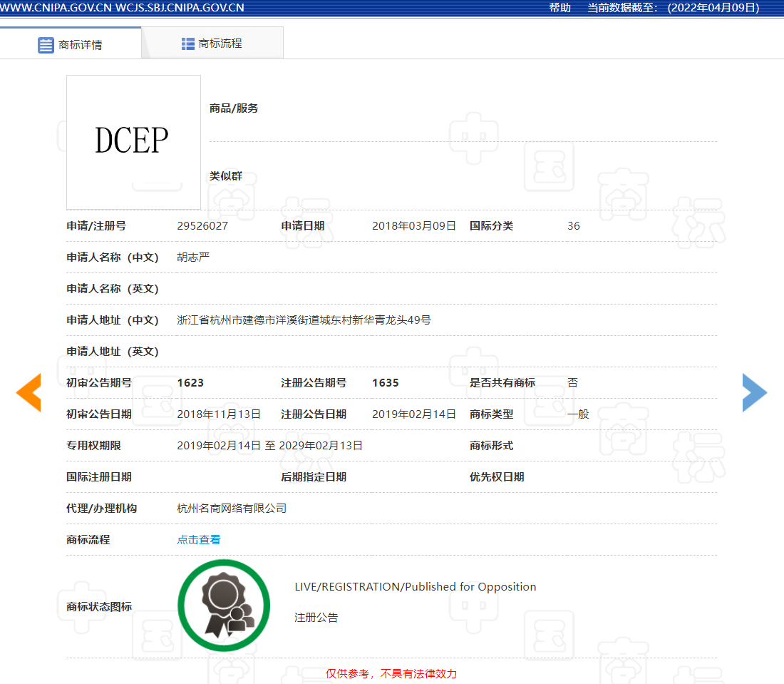Select exclusive right period 2019年02月14日 至 2029年02月13日

(270, 446)
